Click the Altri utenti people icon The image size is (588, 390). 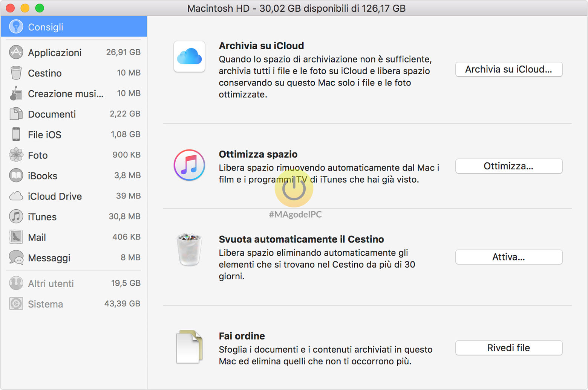coord(16,283)
